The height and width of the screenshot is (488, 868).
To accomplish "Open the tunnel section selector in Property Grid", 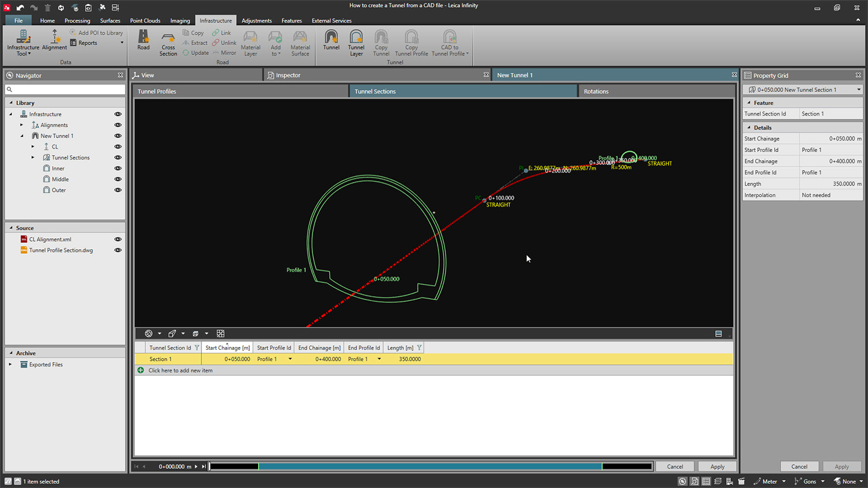I will coord(859,90).
